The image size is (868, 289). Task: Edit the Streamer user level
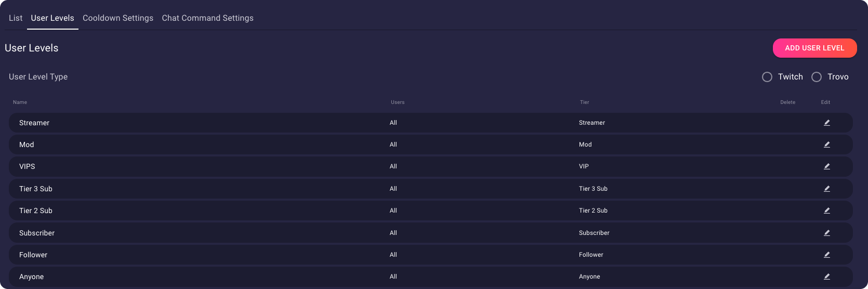point(826,123)
